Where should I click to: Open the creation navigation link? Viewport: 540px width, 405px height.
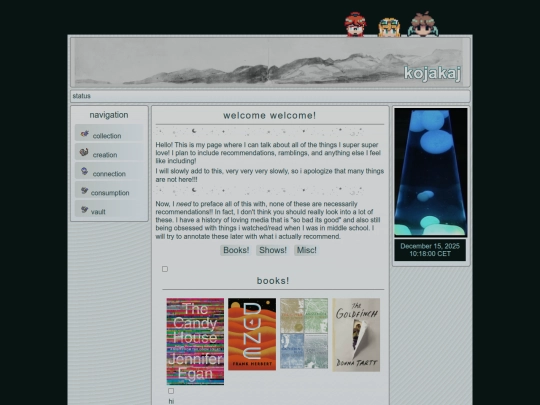click(105, 155)
